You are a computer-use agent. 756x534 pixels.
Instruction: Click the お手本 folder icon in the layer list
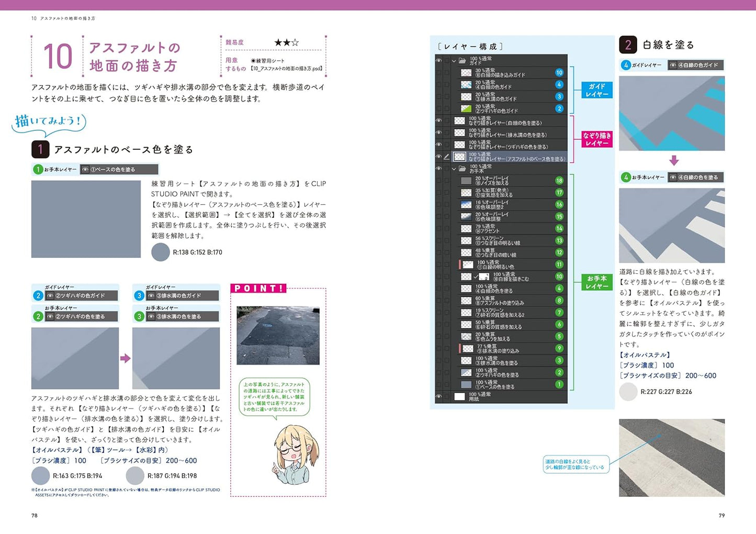tap(462, 169)
